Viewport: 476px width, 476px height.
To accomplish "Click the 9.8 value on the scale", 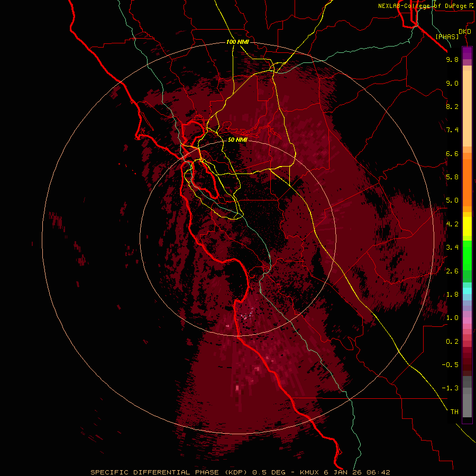I will click(x=452, y=59).
